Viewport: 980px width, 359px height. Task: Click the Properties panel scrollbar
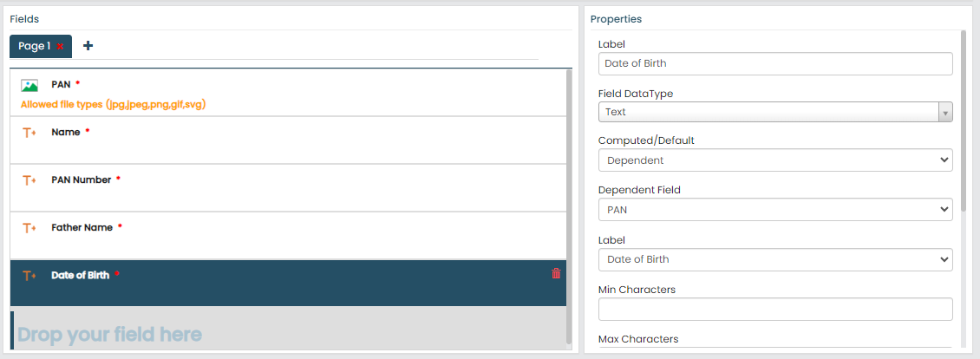coord(964,121)
